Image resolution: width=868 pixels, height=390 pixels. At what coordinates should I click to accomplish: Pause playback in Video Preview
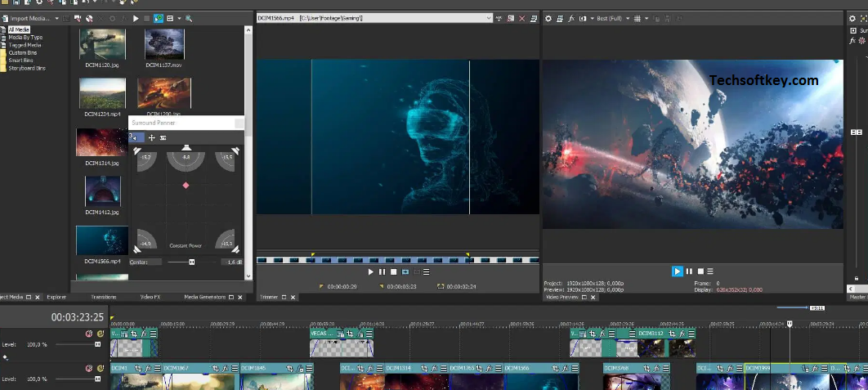pyautogui.click(x=689, y=271)
